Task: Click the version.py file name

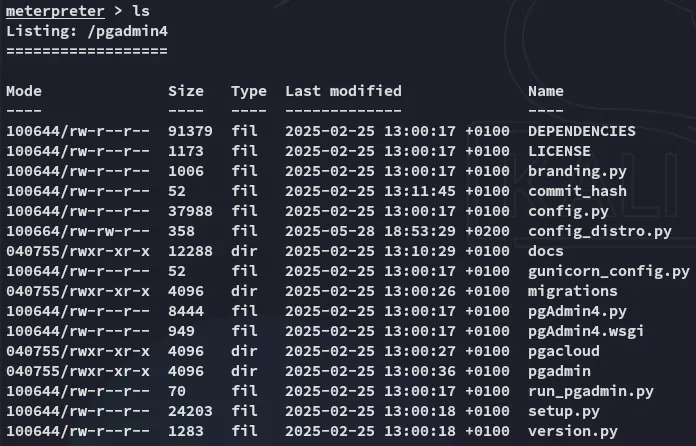Action: pyautogui.click(x=573, y=431)
